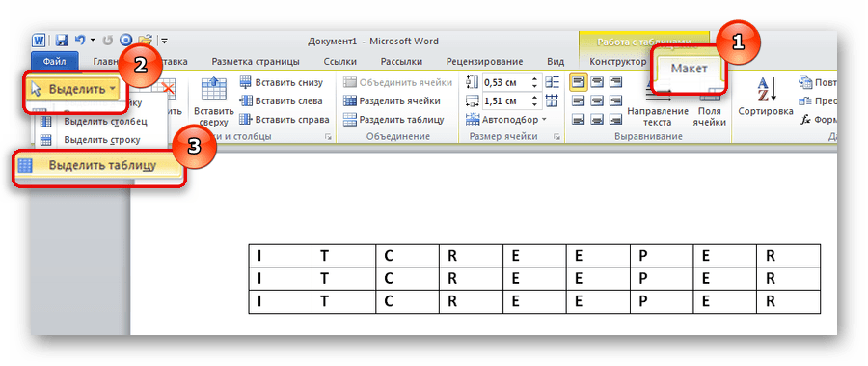Click the open folder icon in quick access toolbar

145,41
